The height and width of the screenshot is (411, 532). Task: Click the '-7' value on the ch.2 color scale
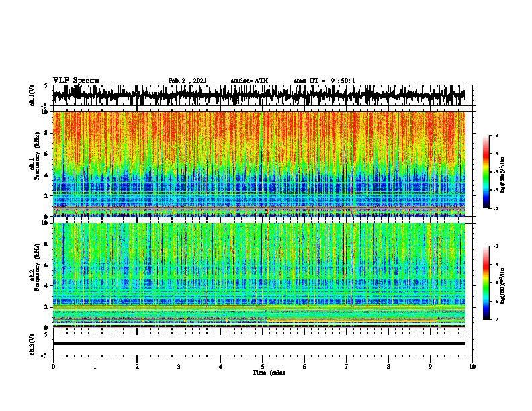pyautogui.click(x=496, y=319)
